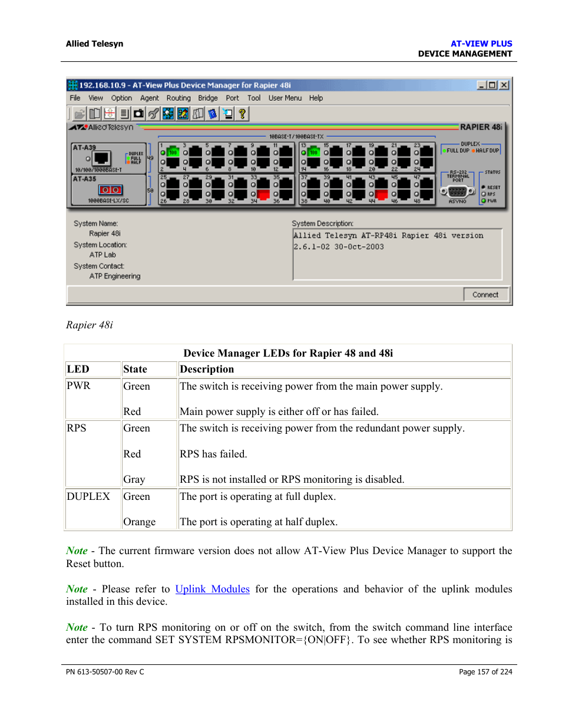The width and height of the screenshot is (562, 728).
Task: Minimize the Device Manager window
Action: [x=482, y=85]
